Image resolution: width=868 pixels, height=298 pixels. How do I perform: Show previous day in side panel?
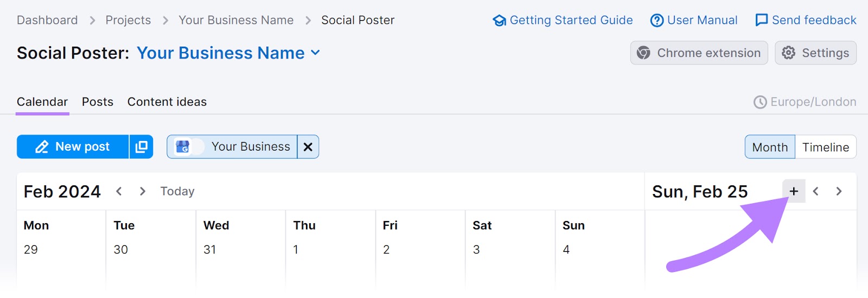coord(815,191)
